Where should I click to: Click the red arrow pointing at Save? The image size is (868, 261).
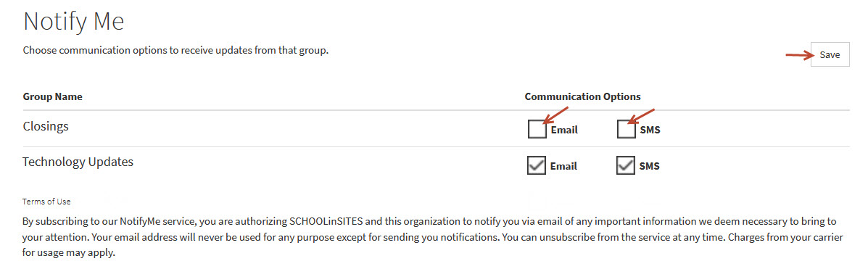point(801,54)
